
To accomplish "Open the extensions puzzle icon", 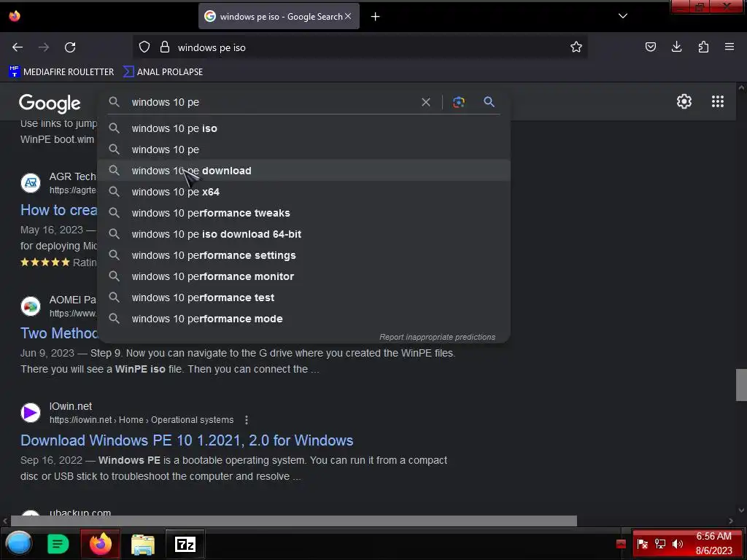I will 703,47.
